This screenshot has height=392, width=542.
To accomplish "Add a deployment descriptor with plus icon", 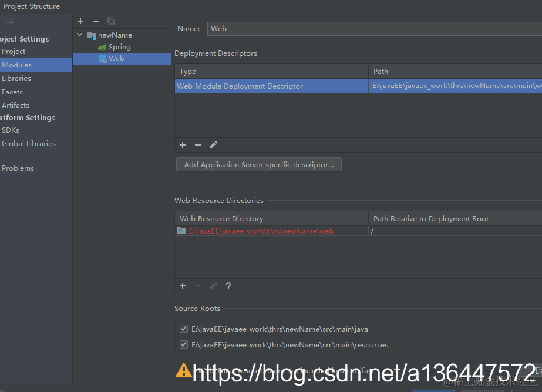I will (x=183, y=145).
